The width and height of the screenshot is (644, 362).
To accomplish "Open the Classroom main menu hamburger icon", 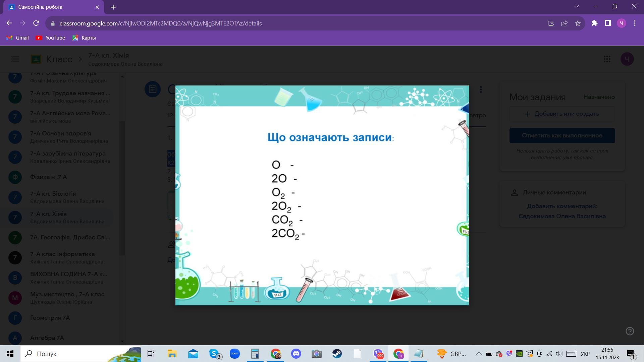I will pos(15,59).
